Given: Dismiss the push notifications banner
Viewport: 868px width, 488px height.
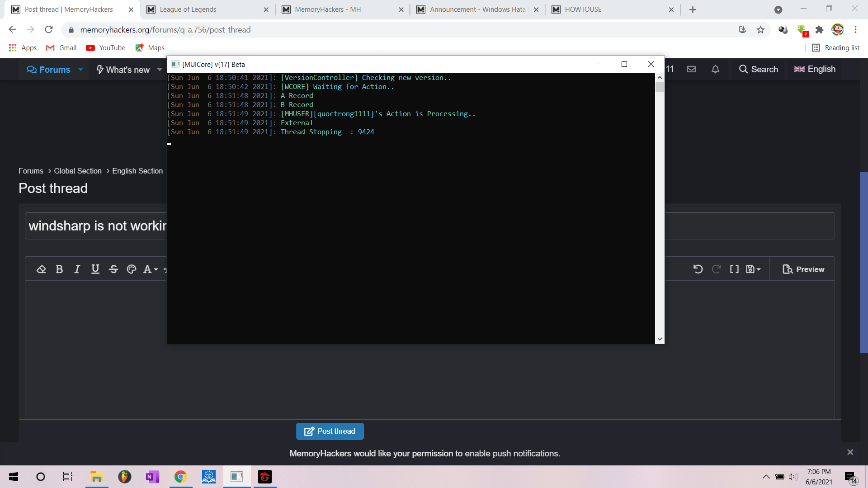Looking at the screenshot, I should (x=850, y=452).
